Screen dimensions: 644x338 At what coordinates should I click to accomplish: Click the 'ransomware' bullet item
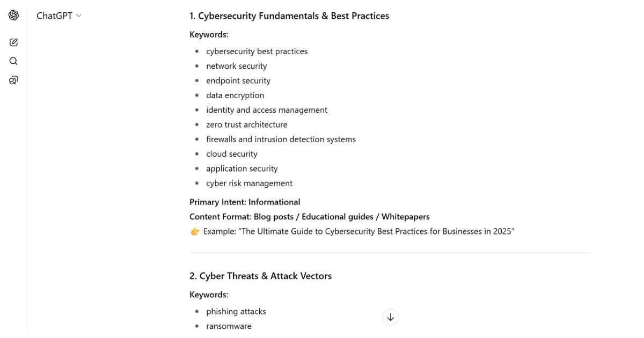(229, 326)
